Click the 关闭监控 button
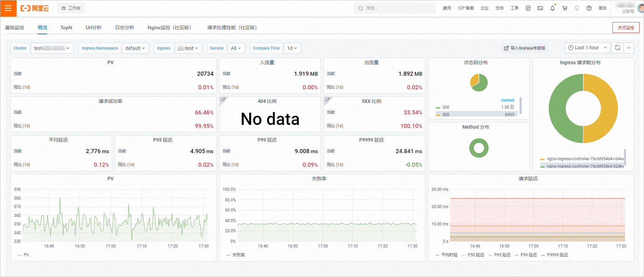The width and height of the screenshot is (644, 277). tap(626, 27)
